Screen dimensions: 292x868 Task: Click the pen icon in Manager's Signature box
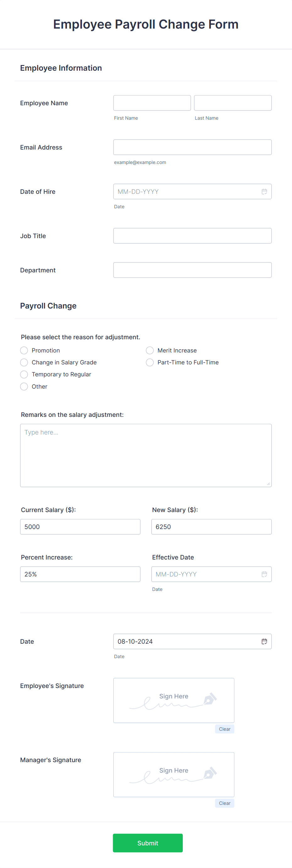tap(210, 773)
